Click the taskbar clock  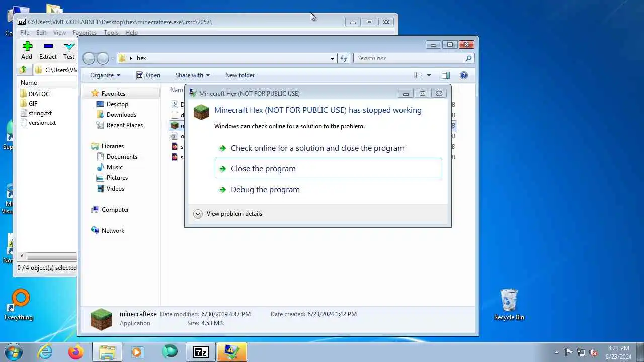tap(618, 352)
